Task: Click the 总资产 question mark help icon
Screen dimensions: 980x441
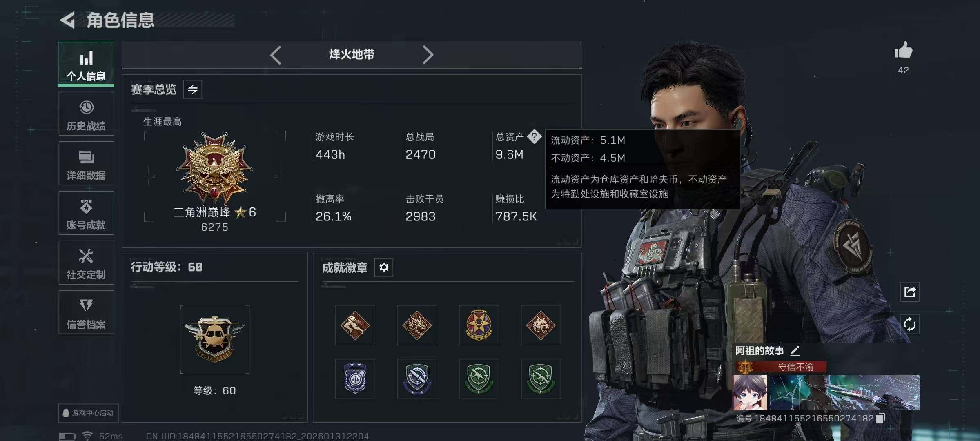Action: (x=534, y=137)
